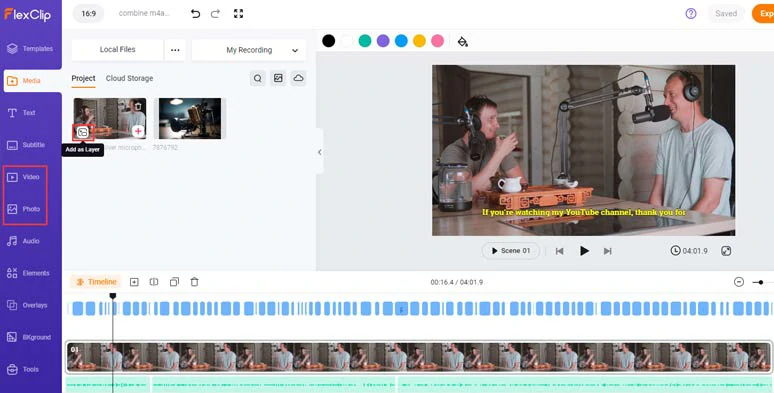774x393 pixels.
Task: Add podcast clip as layer
Action: coord(83,132)
